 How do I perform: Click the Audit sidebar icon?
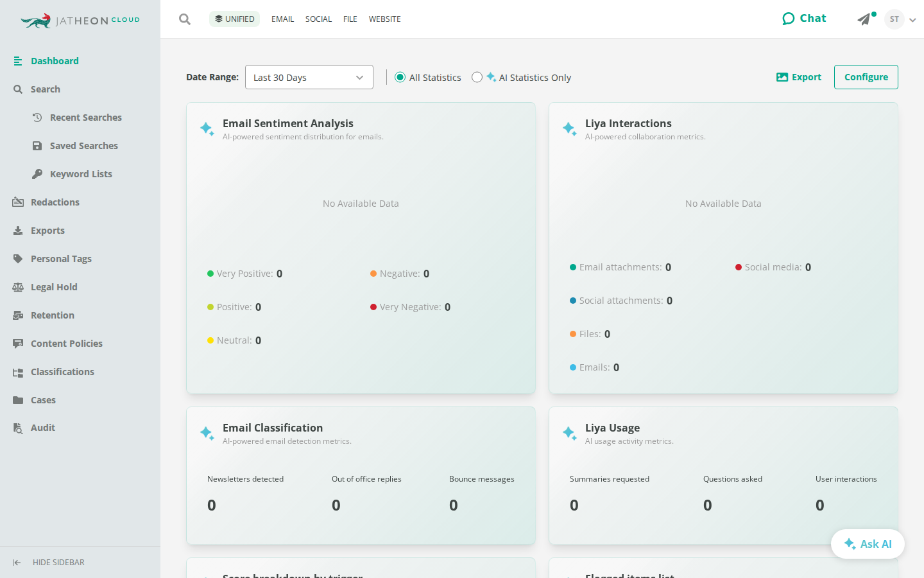(18, 428)
